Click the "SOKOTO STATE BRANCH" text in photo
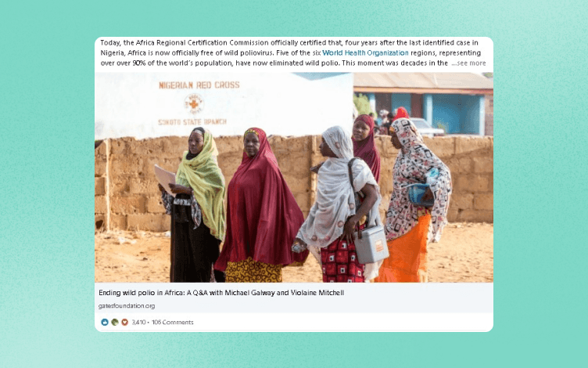The image size is (588, 368). [192, 121]
